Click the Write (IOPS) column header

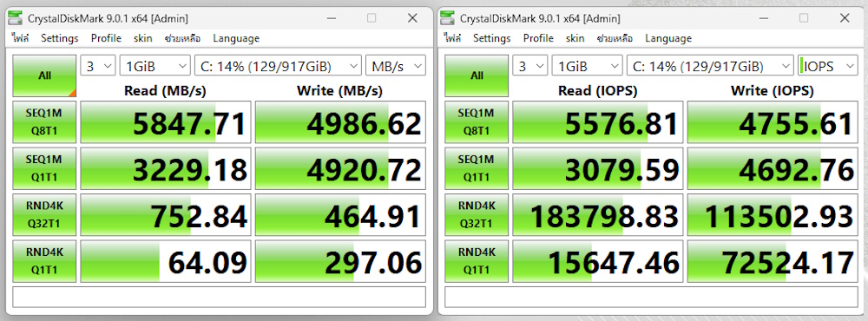(773, 91)
